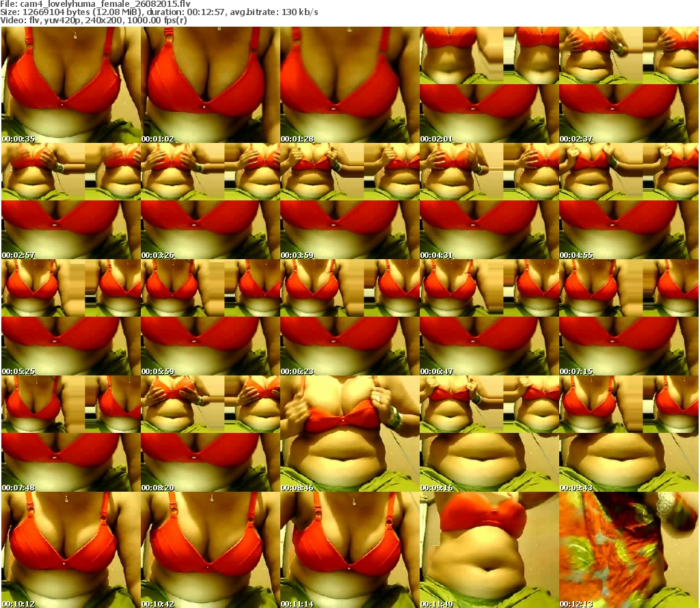
Task: Select the thumbnail stamped 00:05:25
Action: coord(71,317)
